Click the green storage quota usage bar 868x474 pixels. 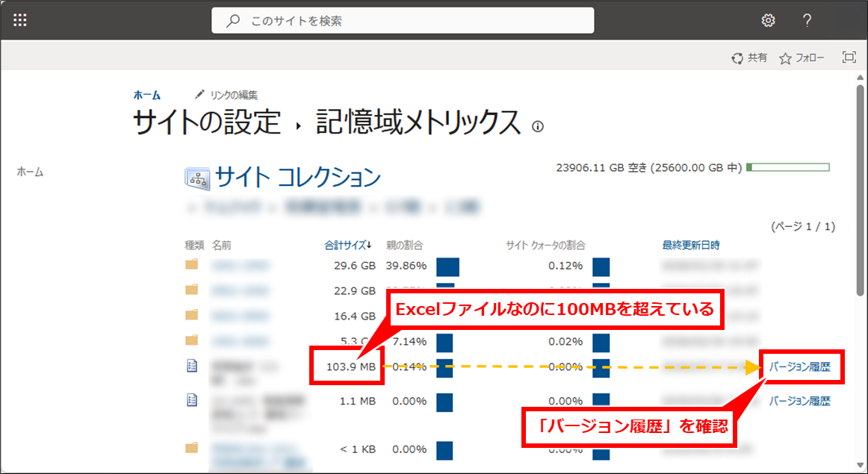(787, 167)
